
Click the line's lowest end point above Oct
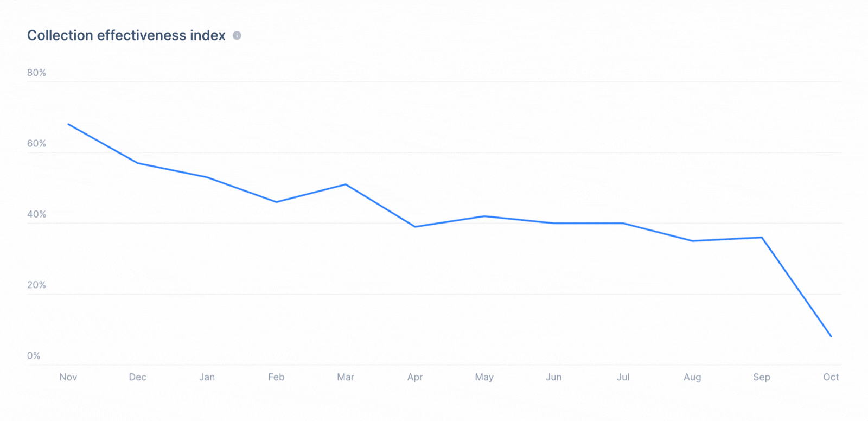pyautogui.click(x=831, y=336)
